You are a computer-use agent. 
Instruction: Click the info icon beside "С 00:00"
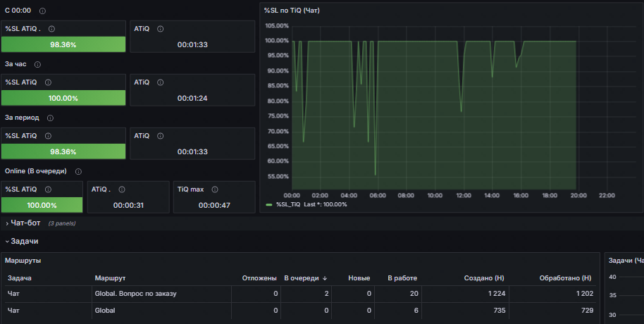click(x=43, y=11)
